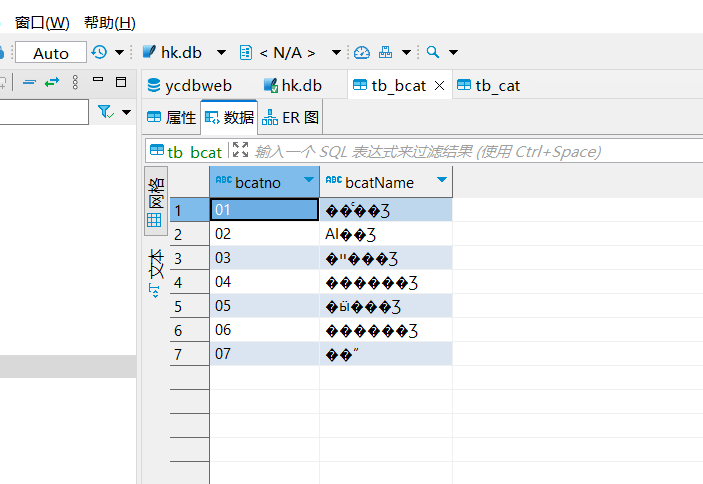Open the bcatName column filter arrow
This screenshot has width=703, height=484.
point(442,180)
